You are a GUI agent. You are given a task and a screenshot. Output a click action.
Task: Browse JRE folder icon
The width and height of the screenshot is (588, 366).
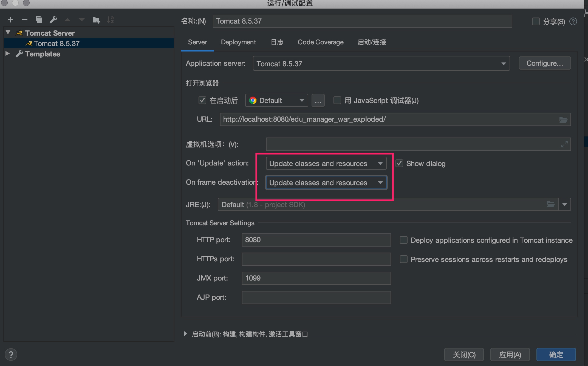550,204
